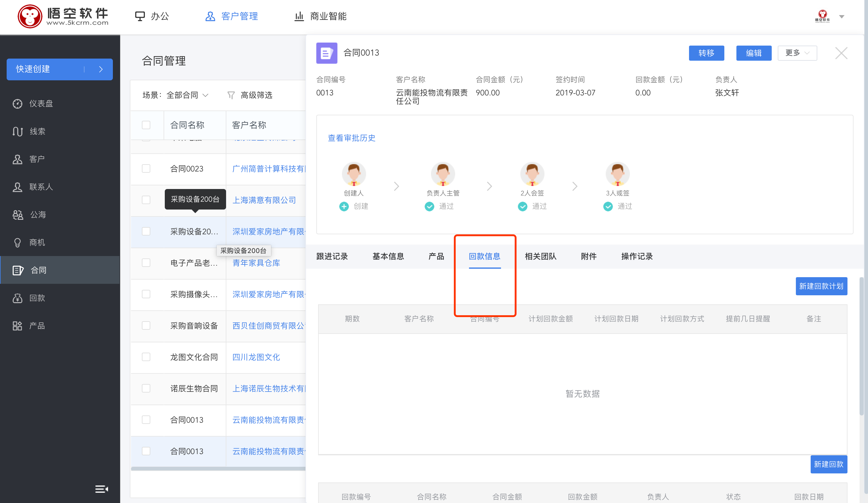Click the 通过 checkmark under 3人或签
The image size is (868, 503).
[608, 207]
